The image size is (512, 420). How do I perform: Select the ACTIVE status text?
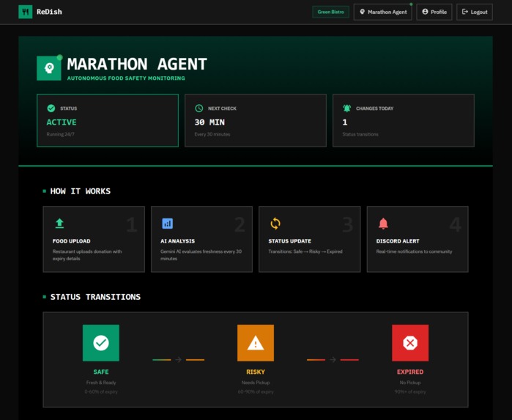coord(62,122)
